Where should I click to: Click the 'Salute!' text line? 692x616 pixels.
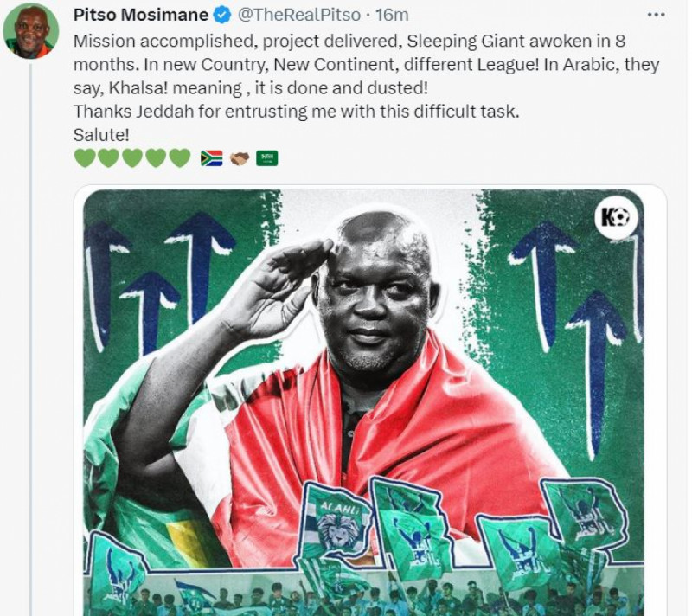(x=101, y=135)
